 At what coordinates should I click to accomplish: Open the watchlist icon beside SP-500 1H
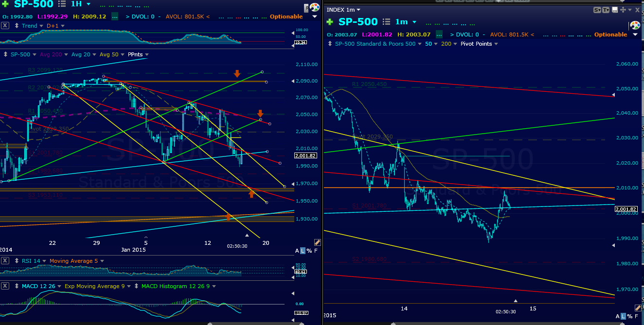[x=62, y=4]
